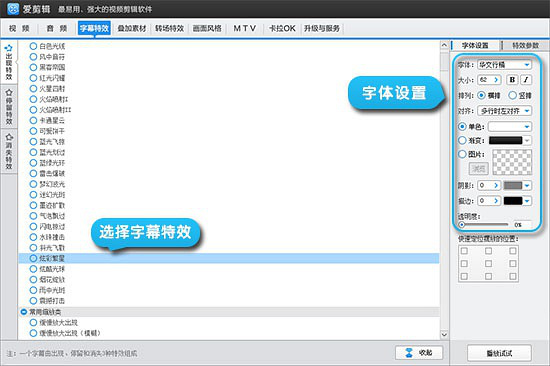Select 图片 image fill radio
The image size is (550, 366).
[462, 154]
